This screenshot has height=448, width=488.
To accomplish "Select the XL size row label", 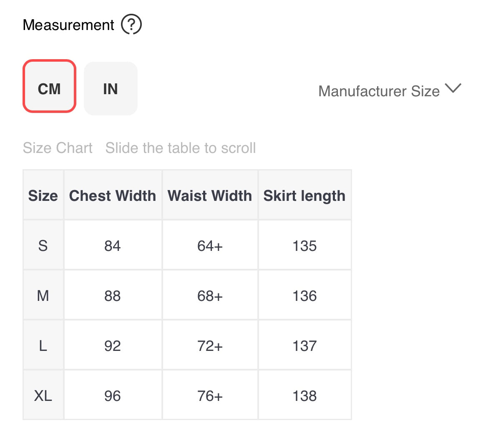I will (43, 396).
